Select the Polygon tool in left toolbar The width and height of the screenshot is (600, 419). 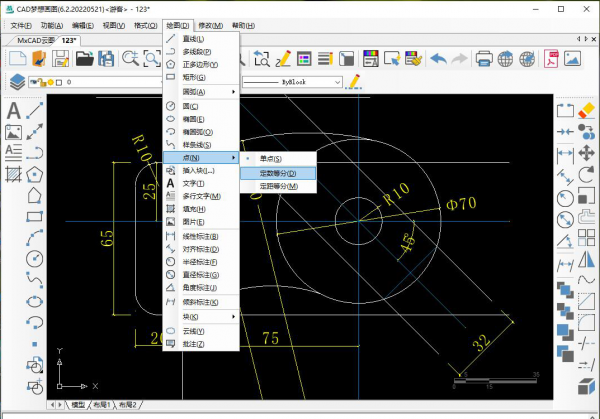tap(34, 174)
